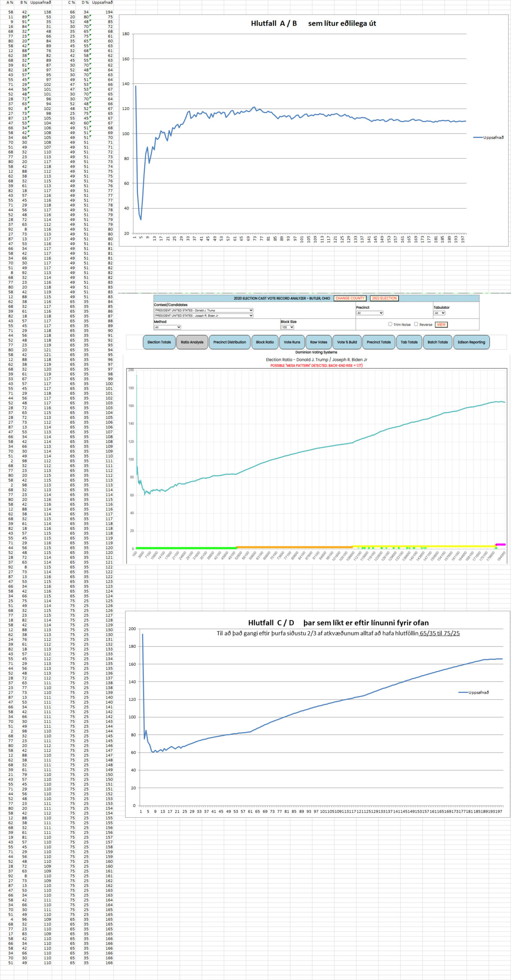Switch to the Election Totals tab
The height and width of the screenshot is (980, 511).
point(159,342)
